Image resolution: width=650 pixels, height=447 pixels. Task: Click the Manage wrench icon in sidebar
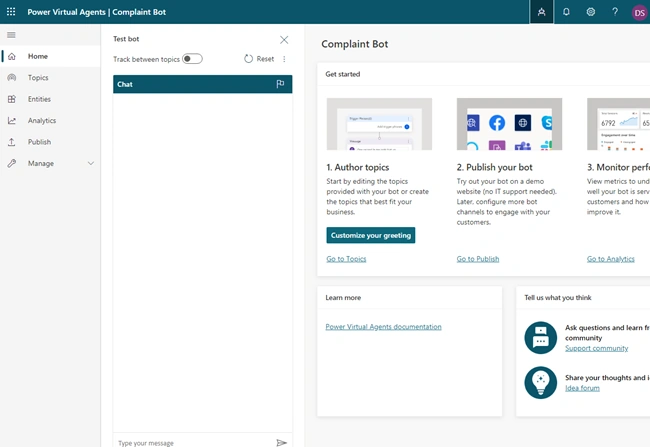tap(12, 163)
